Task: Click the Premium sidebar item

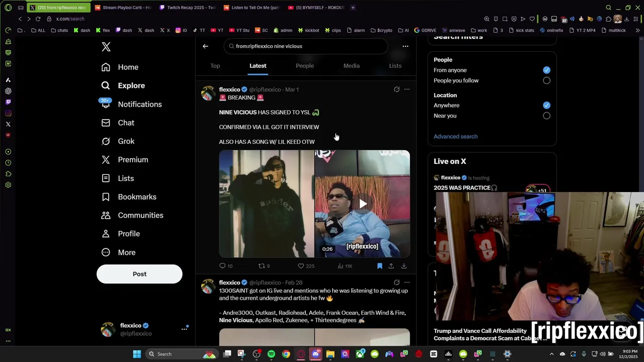Action: click(124, 159)
